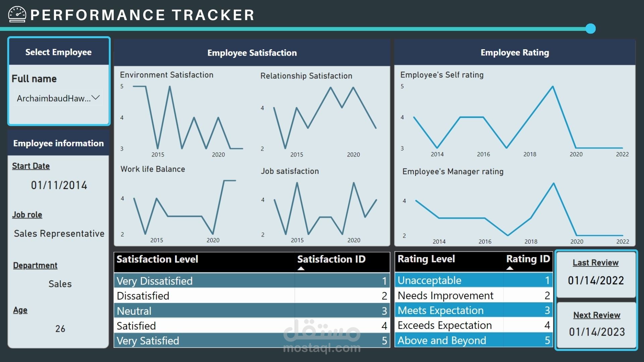
Task: Expand the Full Name employee dropdown
Action: tap(97, 98)
